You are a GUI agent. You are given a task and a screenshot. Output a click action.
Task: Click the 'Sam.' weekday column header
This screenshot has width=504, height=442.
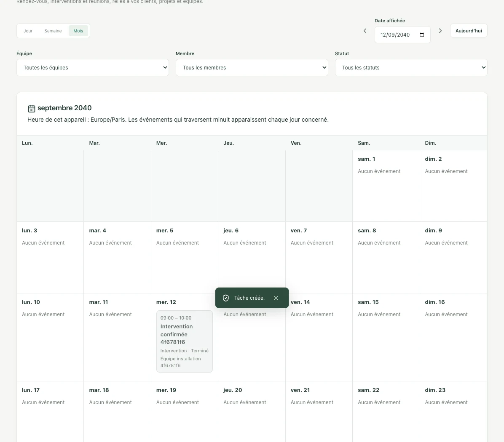pos(364,143)
